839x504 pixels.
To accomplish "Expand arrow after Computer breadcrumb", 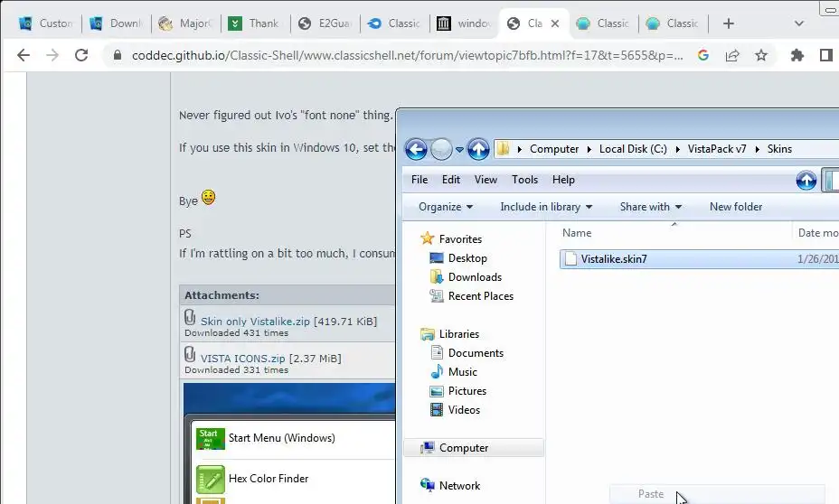I will [x=589, y=149].
